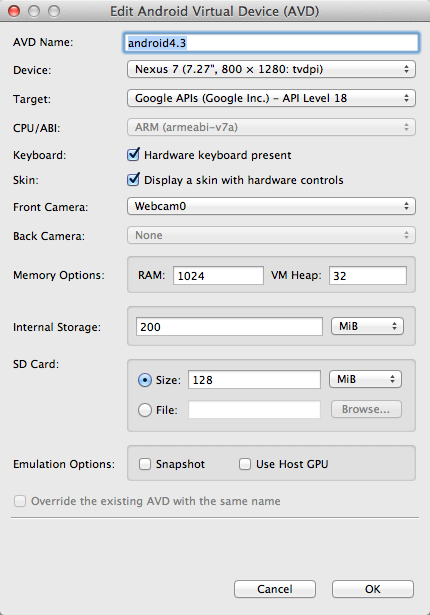Click the SD Card size field showing 128
430x615 pixels.
254,380
